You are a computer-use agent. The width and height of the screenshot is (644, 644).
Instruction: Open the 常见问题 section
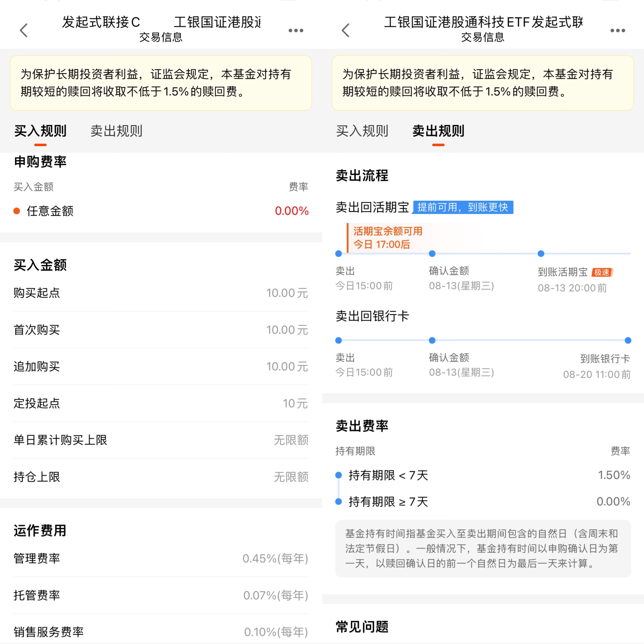tap(362, 627)
